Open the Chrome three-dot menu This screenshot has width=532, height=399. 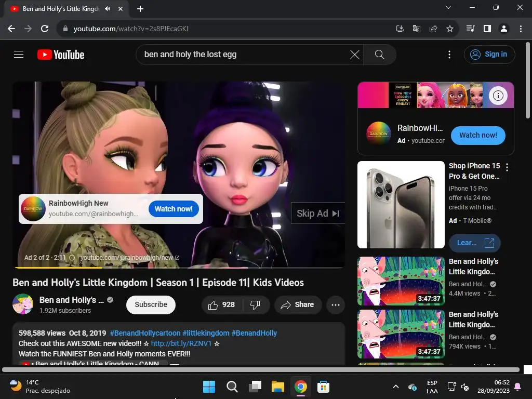[521, 29]
